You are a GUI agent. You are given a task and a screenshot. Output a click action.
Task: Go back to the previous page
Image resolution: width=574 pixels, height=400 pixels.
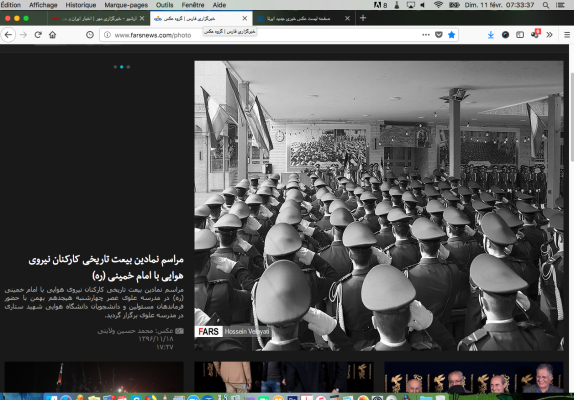[x=8, y=35]
